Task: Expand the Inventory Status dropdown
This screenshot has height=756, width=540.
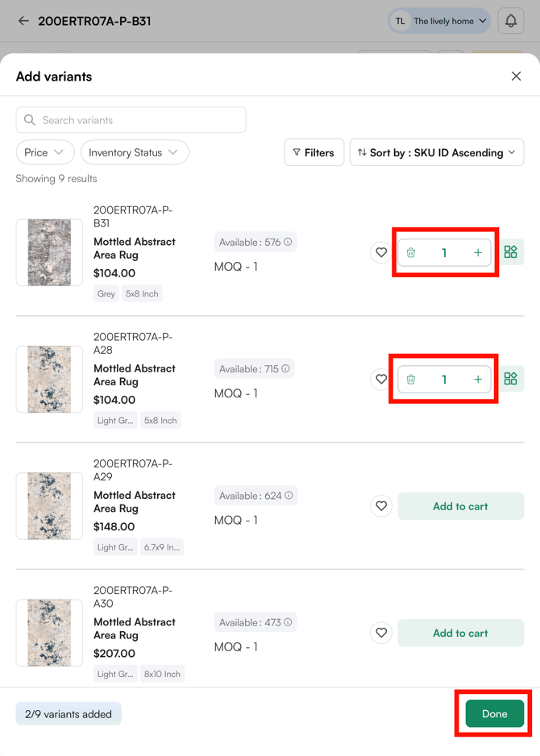Action: pyautogui.click(x=134, y=152)
